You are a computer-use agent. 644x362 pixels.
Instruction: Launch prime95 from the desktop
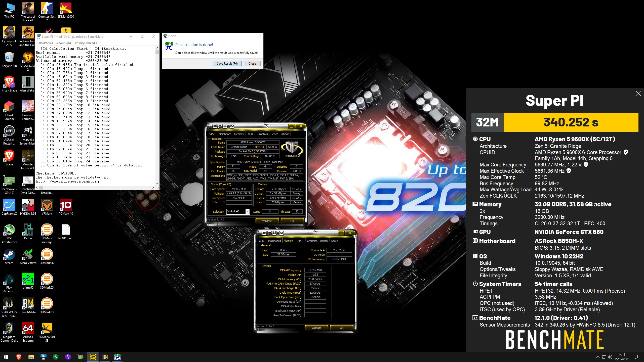28,281
